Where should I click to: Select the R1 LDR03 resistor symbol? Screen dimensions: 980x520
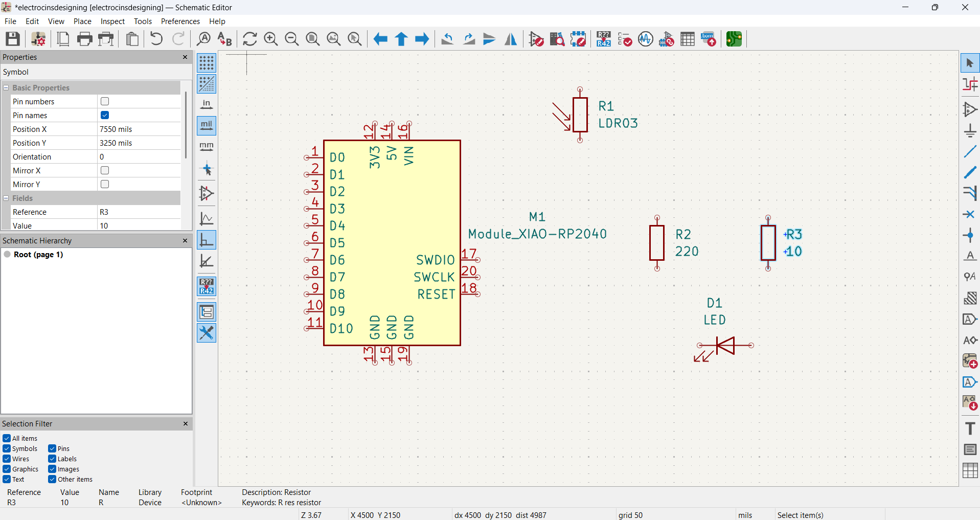[x=580, y=115]
